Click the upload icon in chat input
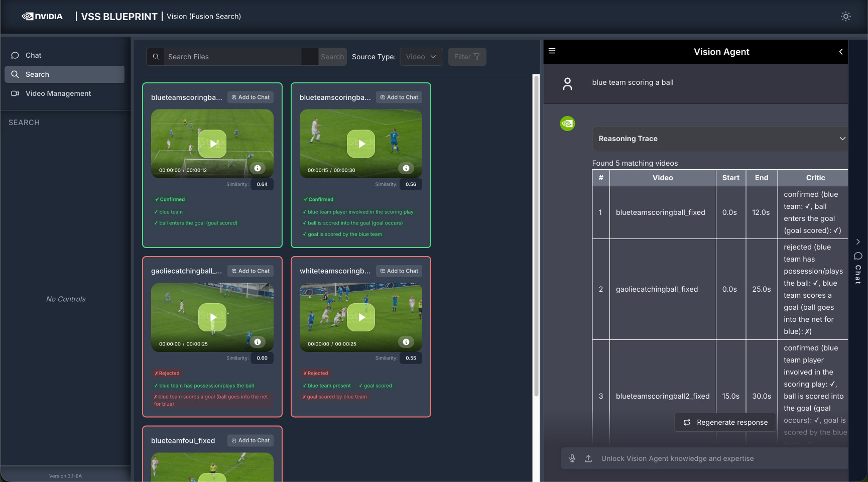Viewport: 868px width, 482px height. pos(588,458)
